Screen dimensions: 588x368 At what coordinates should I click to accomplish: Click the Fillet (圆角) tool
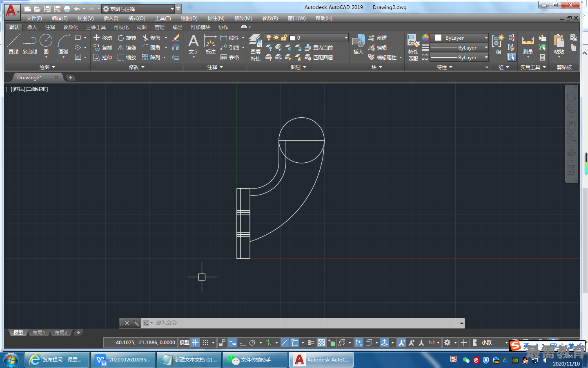[151, 47]
